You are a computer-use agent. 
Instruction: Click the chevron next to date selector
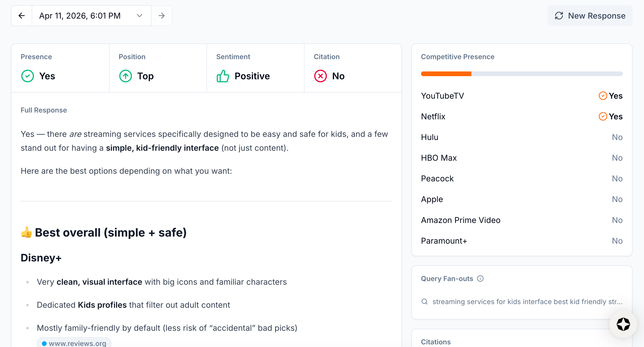(140, 16)
